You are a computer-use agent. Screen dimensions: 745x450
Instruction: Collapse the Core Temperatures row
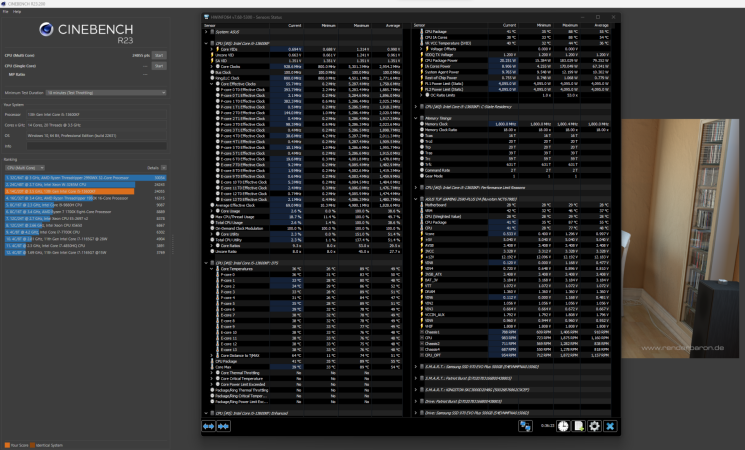click(x=212, y=269)
